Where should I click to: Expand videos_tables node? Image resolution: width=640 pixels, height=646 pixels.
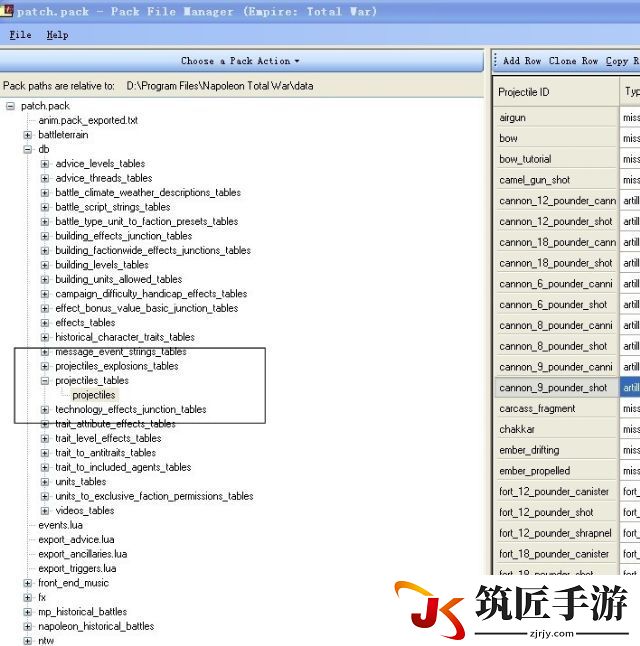click(x=45, y=511)
